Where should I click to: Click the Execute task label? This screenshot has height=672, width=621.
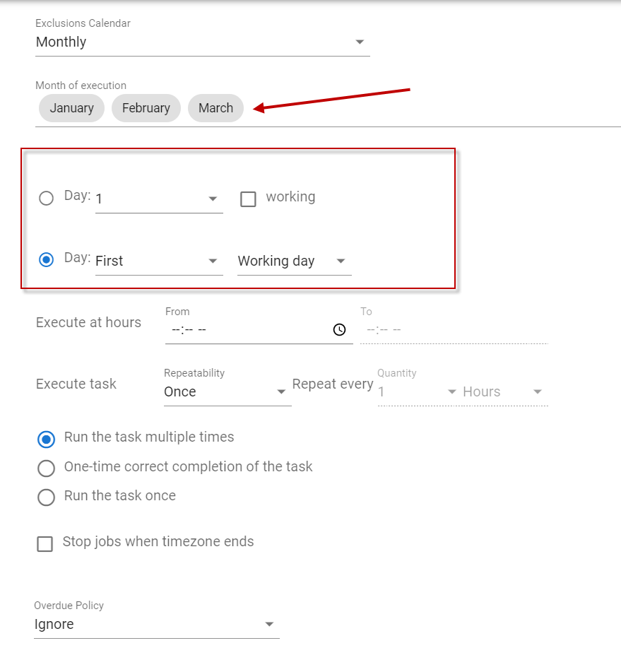[x=76, y=384]
